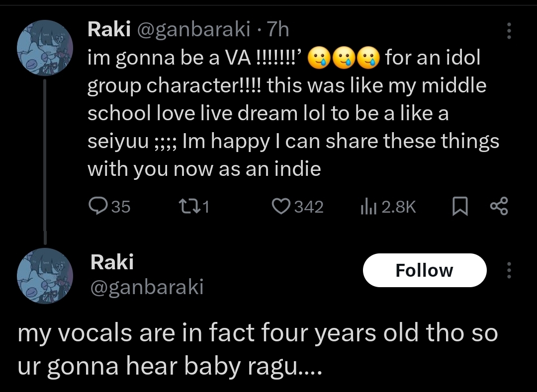Open Raki's avatar on the top tweet

(45, 48)
